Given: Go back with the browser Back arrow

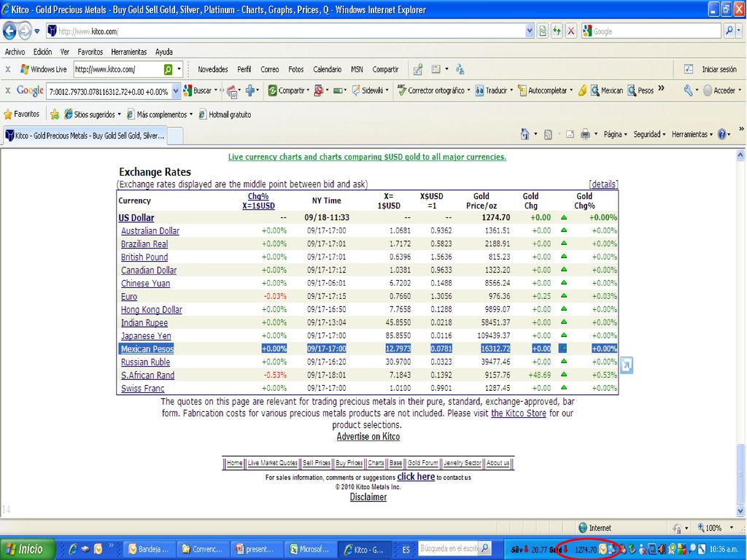Looking at the screenshot, I should [9, 31].
